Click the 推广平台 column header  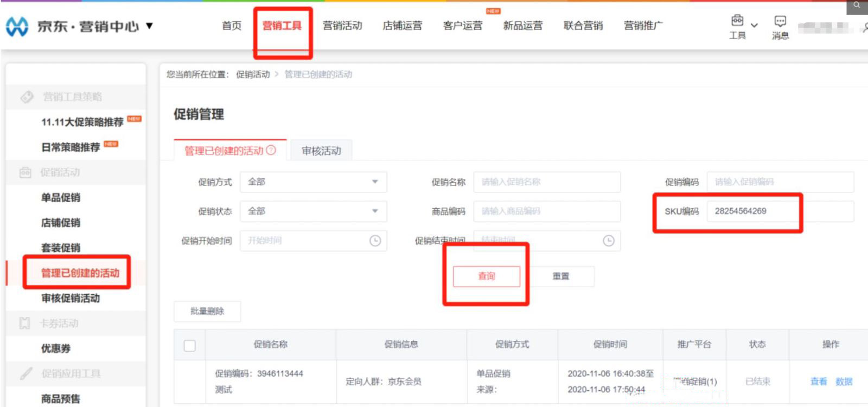tap(694, 344)
